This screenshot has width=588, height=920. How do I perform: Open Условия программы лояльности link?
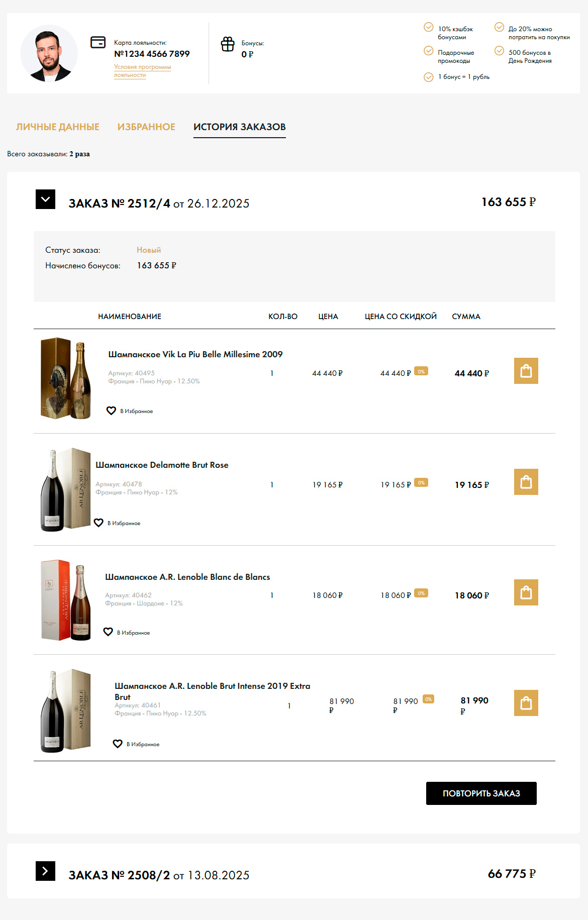(142, 71)
